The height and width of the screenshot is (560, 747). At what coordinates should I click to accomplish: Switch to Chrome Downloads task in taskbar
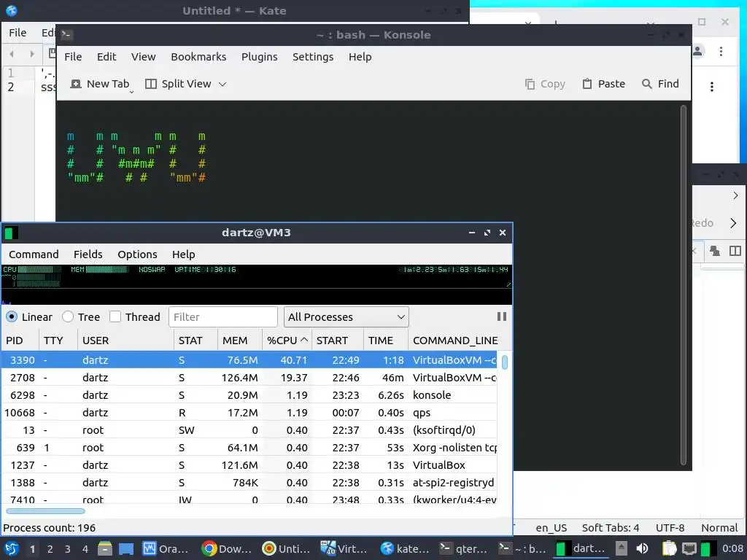(x=226, y=549)
